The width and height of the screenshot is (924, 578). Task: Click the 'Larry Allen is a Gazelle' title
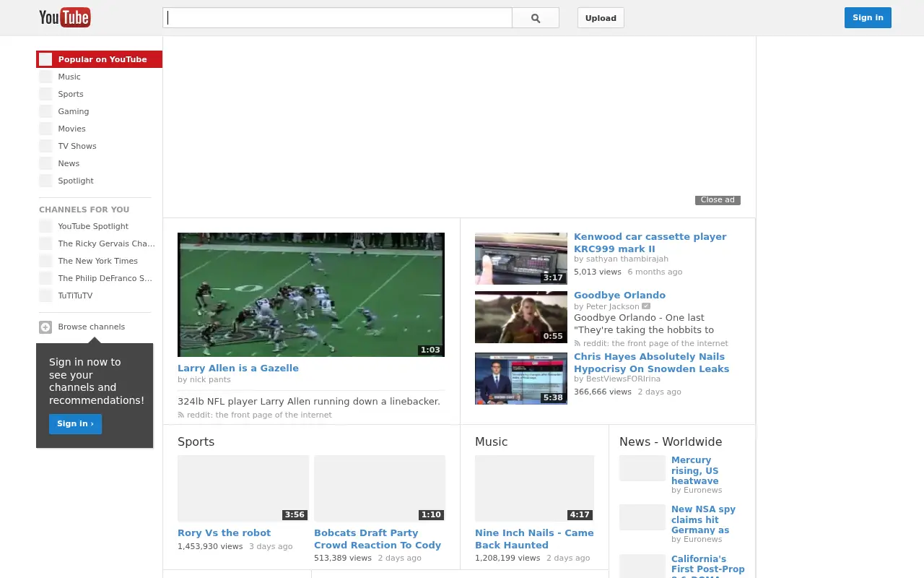pyautogui.click(x=238, y=368)
